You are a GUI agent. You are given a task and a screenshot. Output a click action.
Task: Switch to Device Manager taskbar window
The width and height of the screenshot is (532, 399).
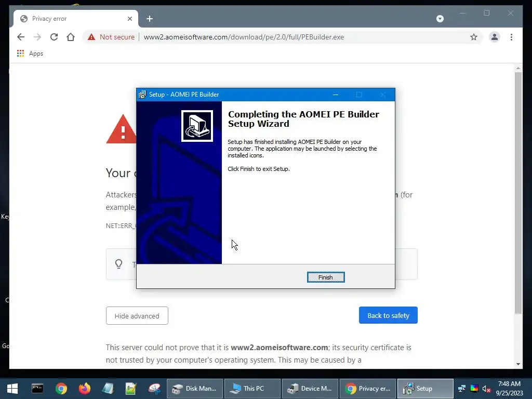pos(310,389)
